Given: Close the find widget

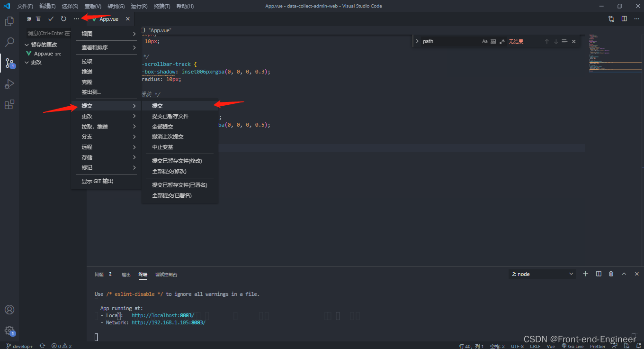Looking at the screenshot, I should click(574, 42).
